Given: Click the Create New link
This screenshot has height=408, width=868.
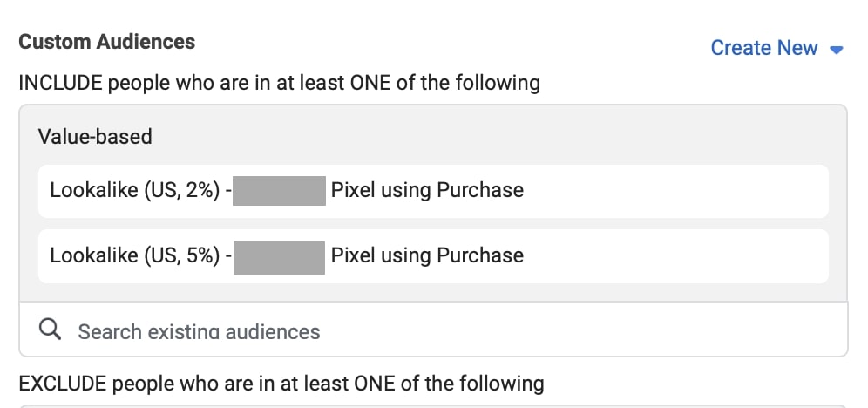Looking at the screenshot, I should tap(764, 48).
